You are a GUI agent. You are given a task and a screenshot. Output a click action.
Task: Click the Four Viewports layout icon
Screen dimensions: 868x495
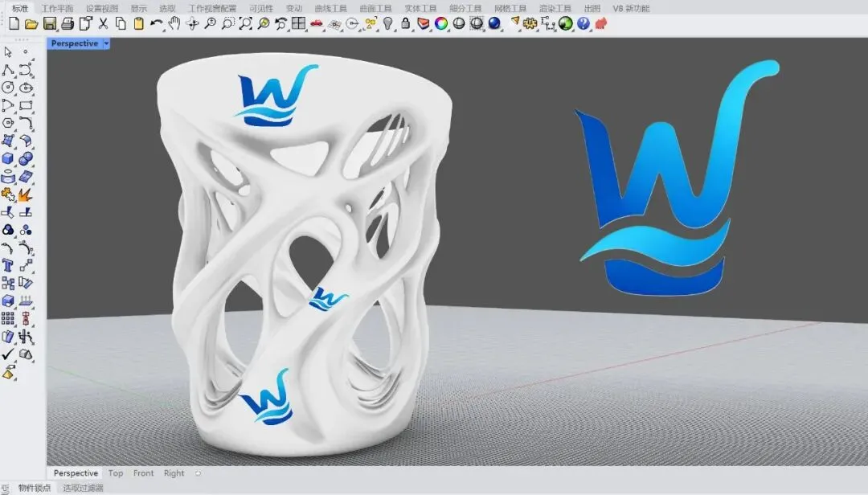299,23
